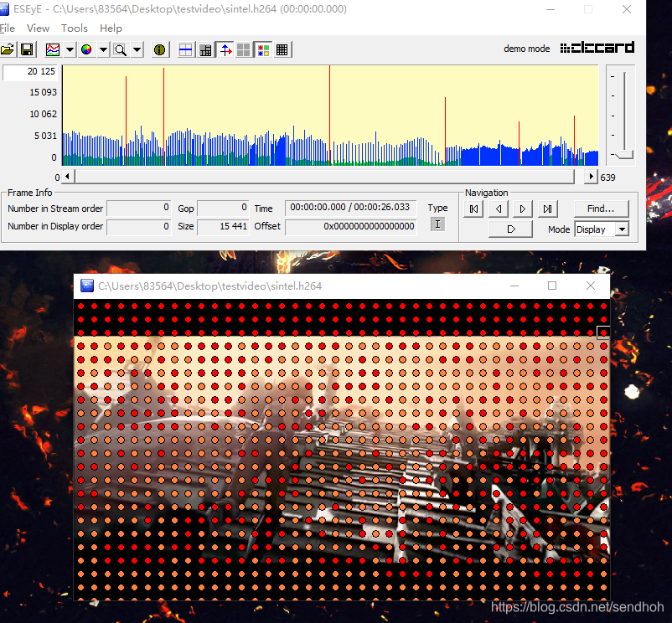Expand the chart icon dropdown arrow
The image size is (672, 623).
coord(70,49)
